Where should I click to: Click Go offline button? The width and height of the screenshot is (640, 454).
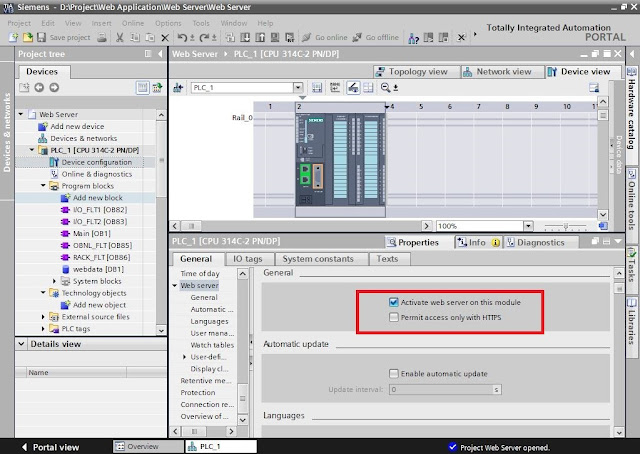click(376, 38)
